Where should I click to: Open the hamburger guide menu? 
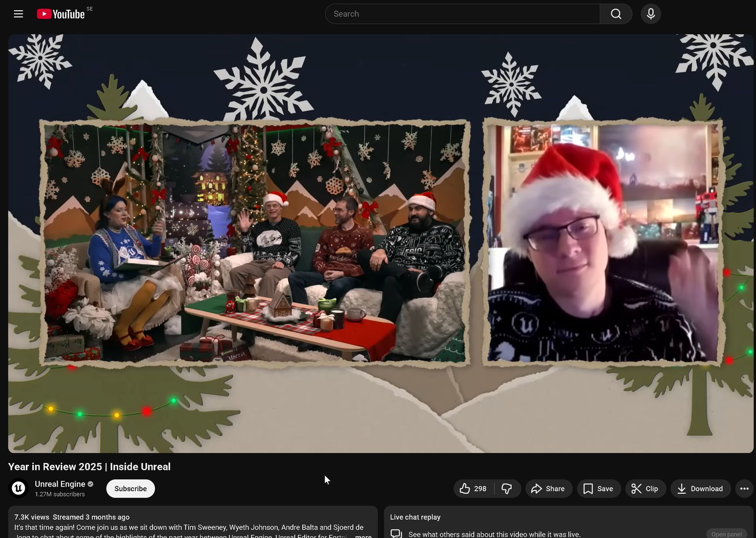click(18, 14)
